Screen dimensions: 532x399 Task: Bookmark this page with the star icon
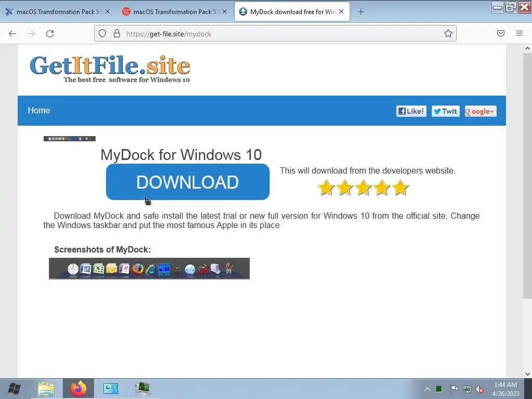pos(448,33)
